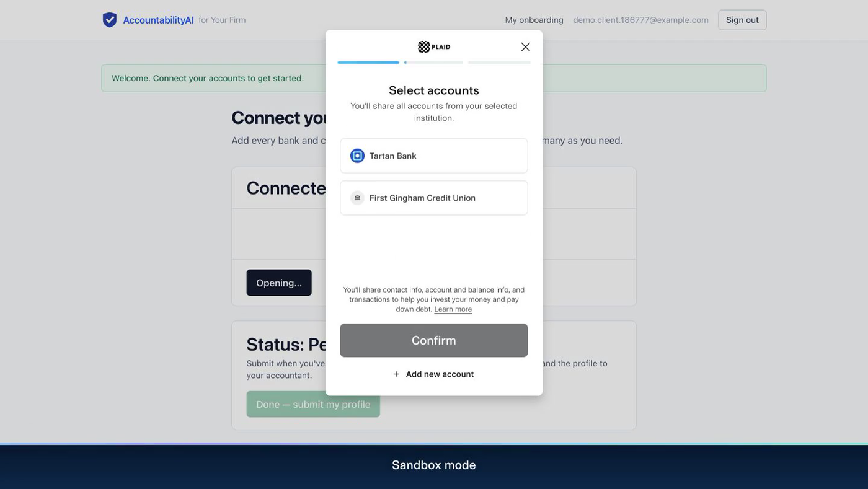Click Done — submit my profile button
868x489 pixels.
pyautogui.click(x=313, y=404)
